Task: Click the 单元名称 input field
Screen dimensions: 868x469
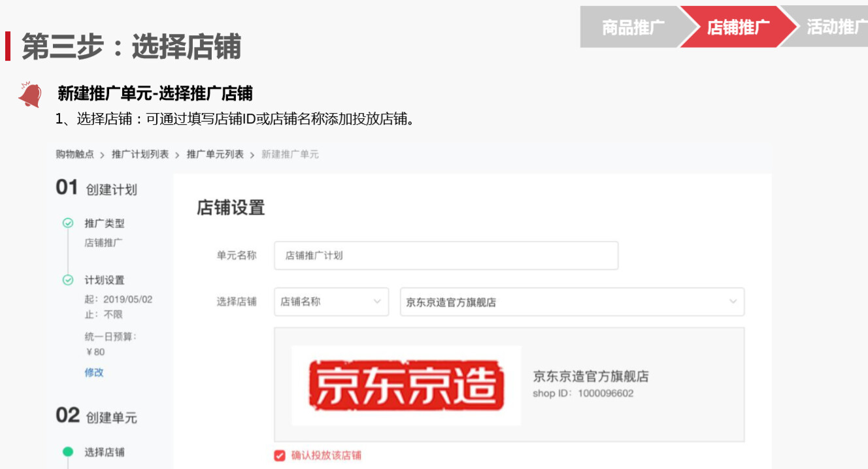Action: [x=446, y=255]
